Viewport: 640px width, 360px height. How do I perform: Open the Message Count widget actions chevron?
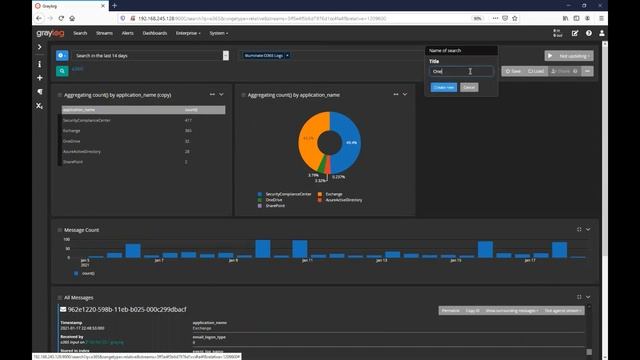(588, 229)
